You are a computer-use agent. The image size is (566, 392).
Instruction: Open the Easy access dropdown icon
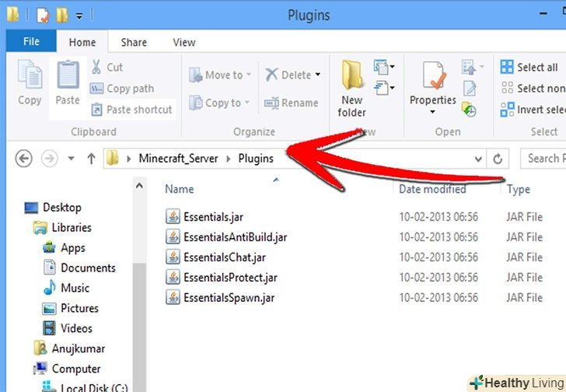(x=384, y=88)
